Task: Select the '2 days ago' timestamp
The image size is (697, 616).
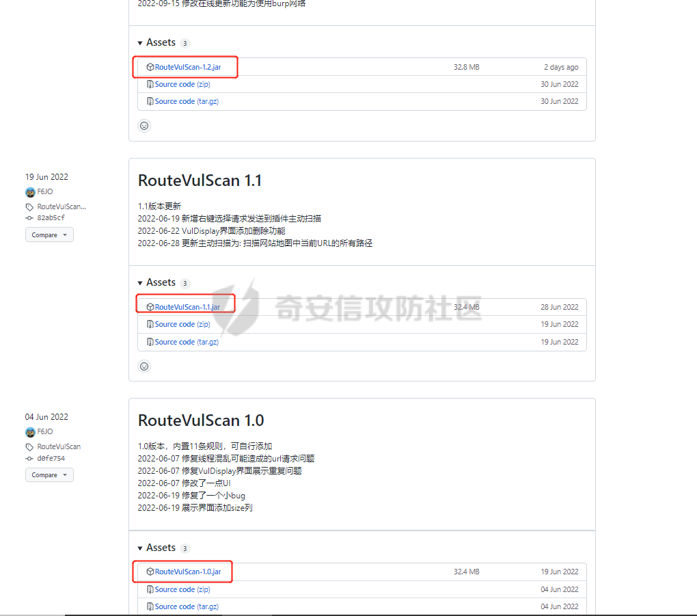Action: 561,67
